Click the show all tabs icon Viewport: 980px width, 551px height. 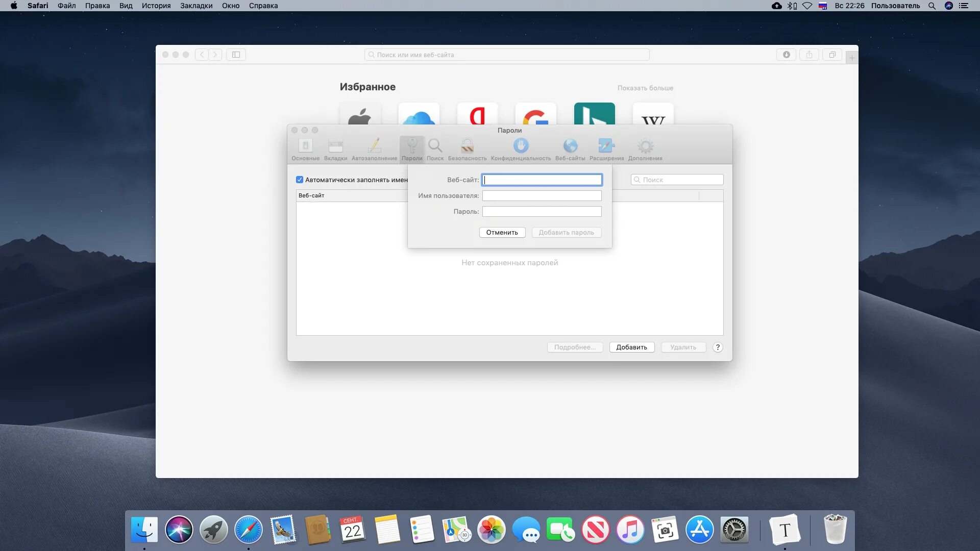[x=832, y=55]
